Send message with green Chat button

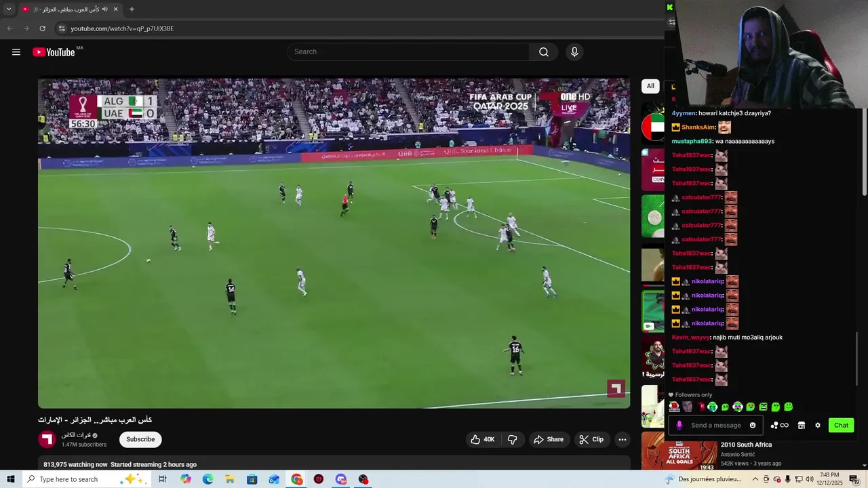coord(841,425)
